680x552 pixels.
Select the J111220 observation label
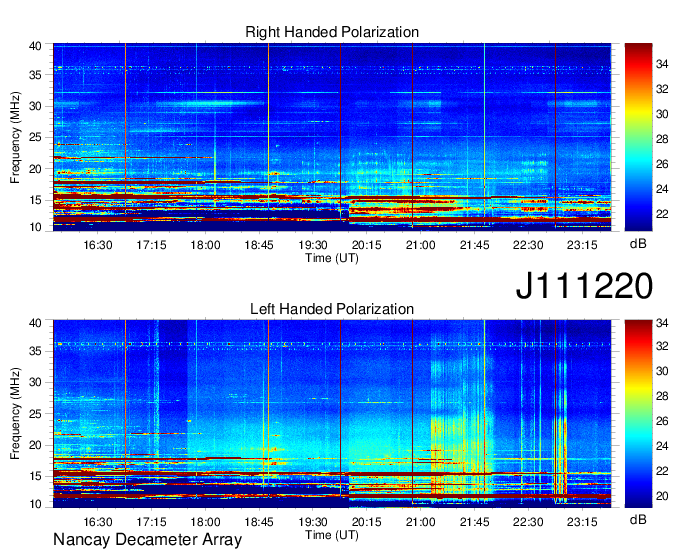click(x=584, y=285)
